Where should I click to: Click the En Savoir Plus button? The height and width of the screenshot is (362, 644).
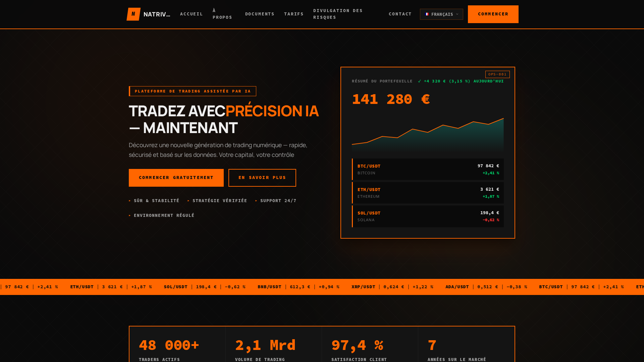262,178
